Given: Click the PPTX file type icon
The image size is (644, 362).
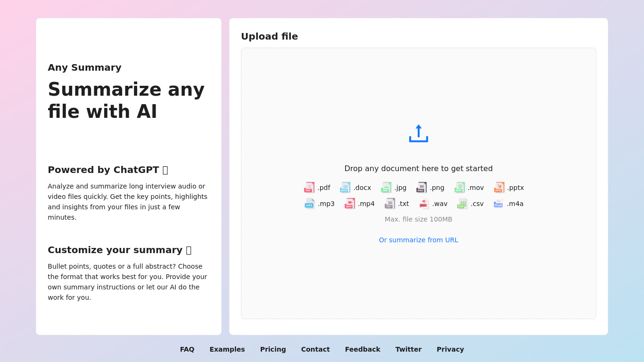Looking at the screenshot, I should pyautogui.click(x=499, y=188).
